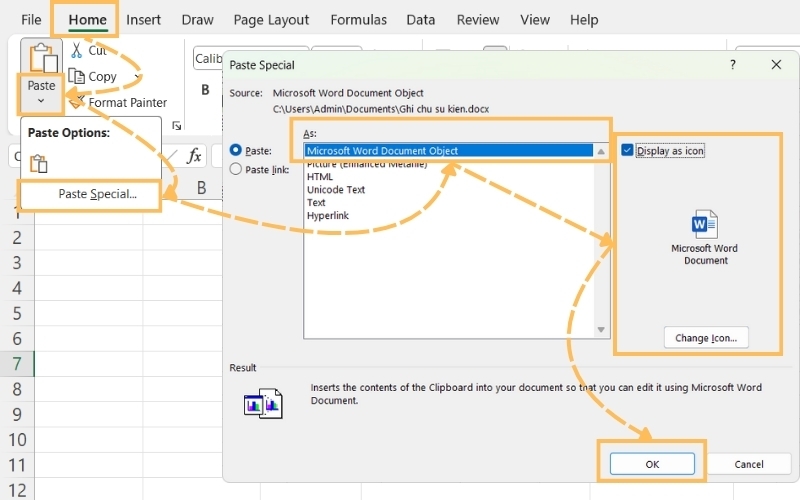Switch to the Home tab
Viewport: 800px width, 500px height.
click(x=88, y=20)
